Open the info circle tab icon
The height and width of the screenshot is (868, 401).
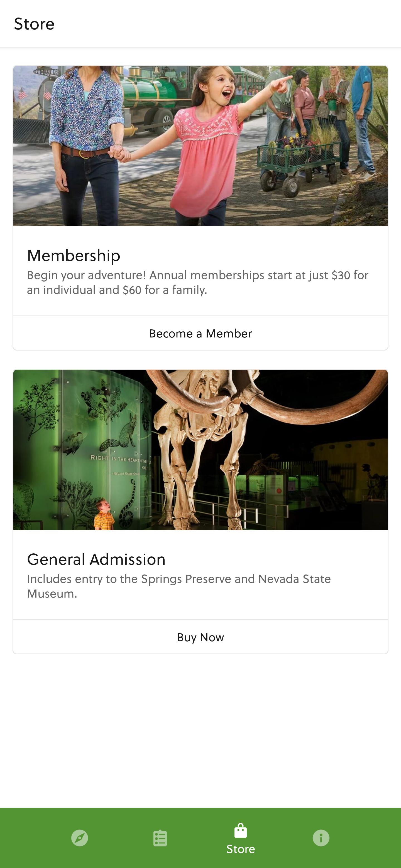click(321, 838)
